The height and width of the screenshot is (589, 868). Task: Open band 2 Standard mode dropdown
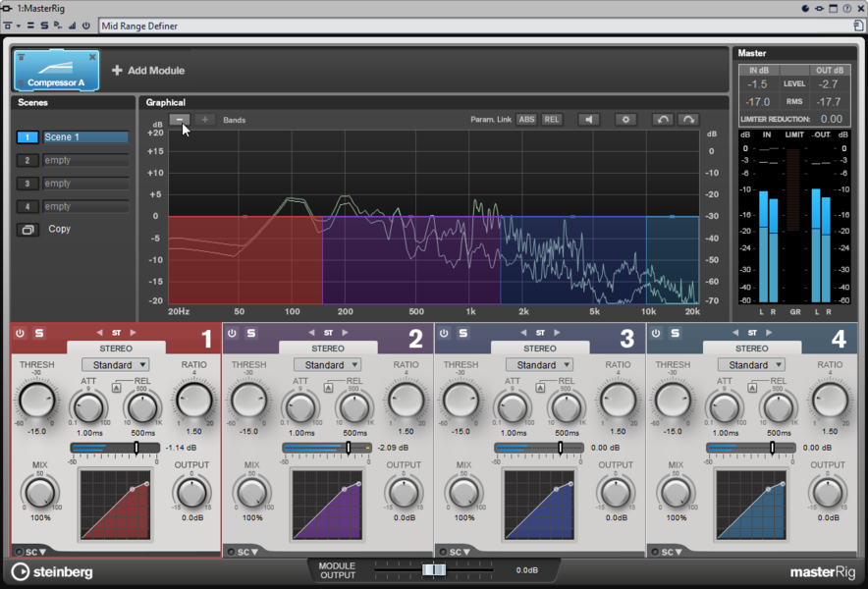[x=328, y=365]
